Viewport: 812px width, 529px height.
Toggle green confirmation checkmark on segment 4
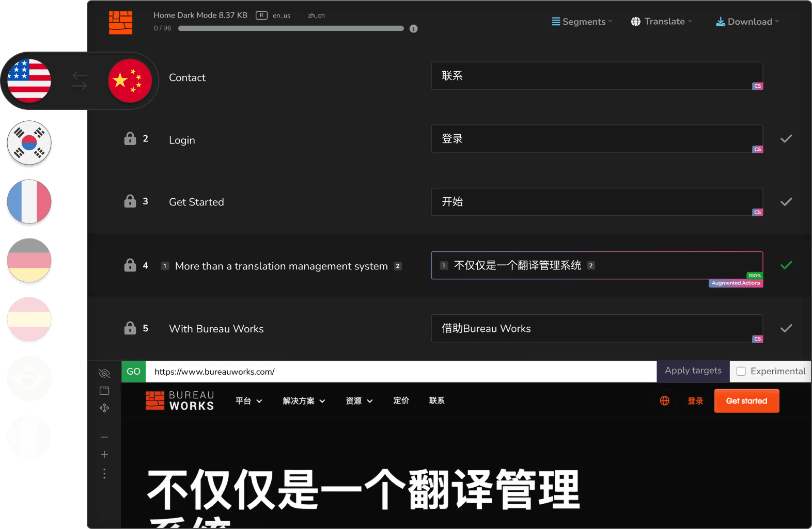click(x=786, y=265)
